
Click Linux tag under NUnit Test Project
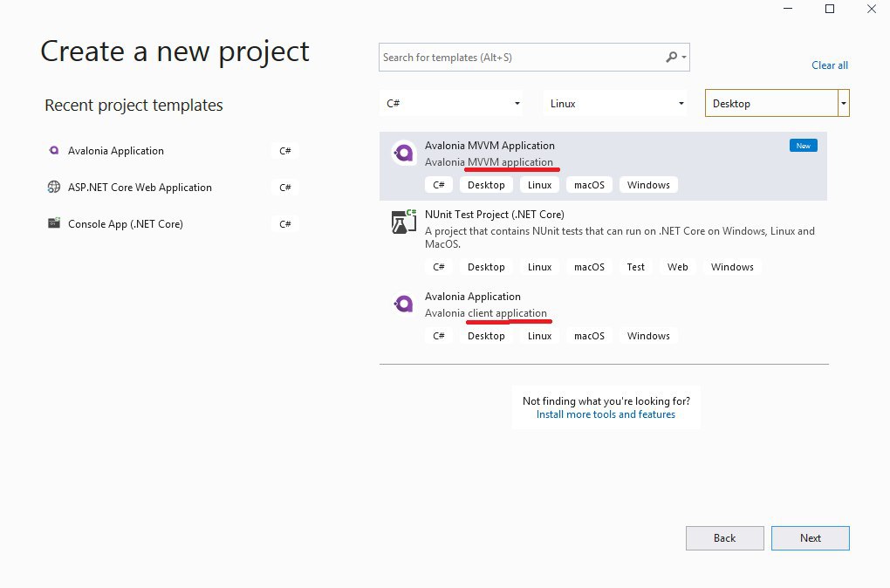pyautogui.click(x=539, y=267)
